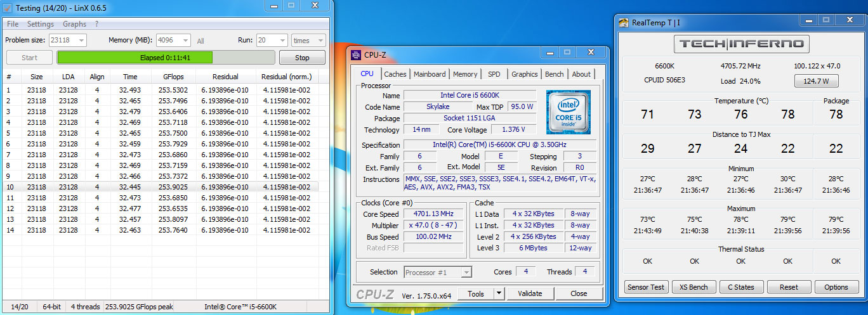Click the Stop button in LinX

pos(302,58)
